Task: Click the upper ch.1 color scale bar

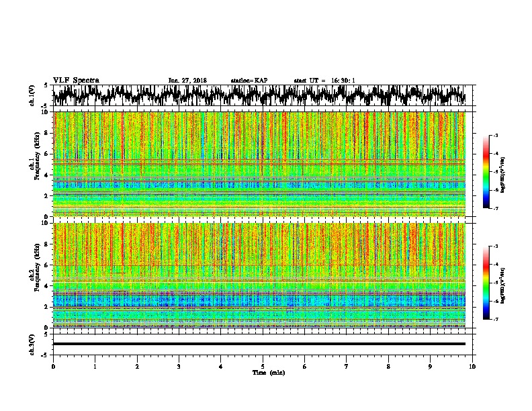Action: 486,172
